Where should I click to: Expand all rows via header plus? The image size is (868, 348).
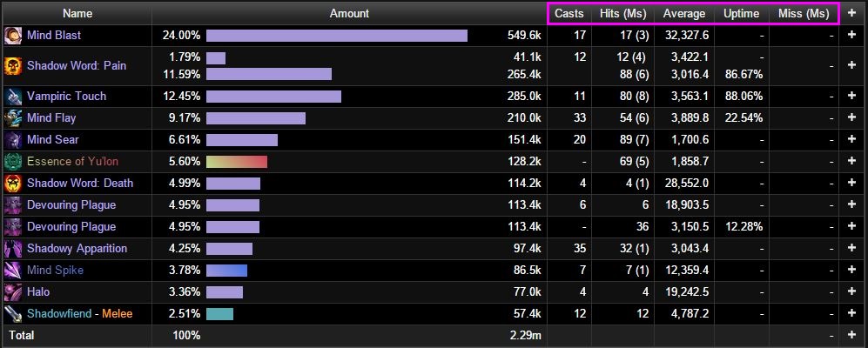pyautogui.click(x=852, y=13)
